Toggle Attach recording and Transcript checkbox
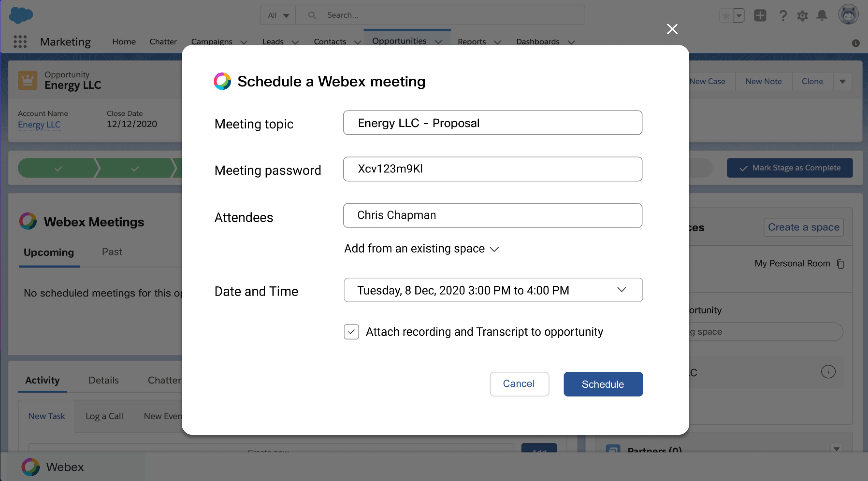Image resolution: width=868 pixels, height=481 pixels. pos(351,332)
